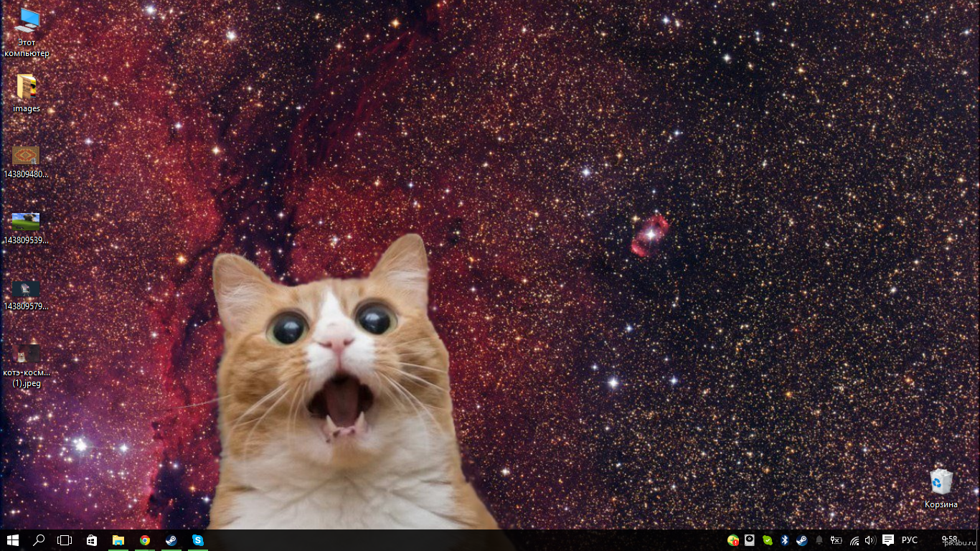
Task: Open the volume speaker tray icon
Action: click(x=870, y=540)
